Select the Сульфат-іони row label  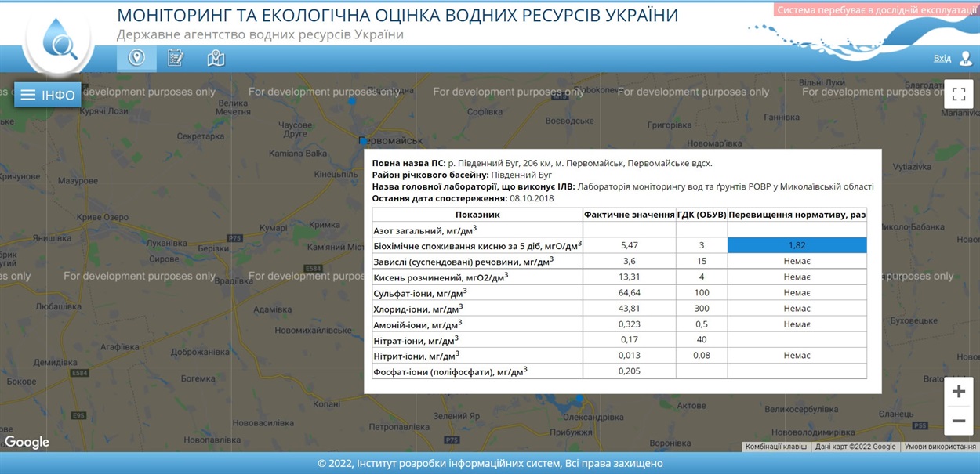click(x=419, y=293)
